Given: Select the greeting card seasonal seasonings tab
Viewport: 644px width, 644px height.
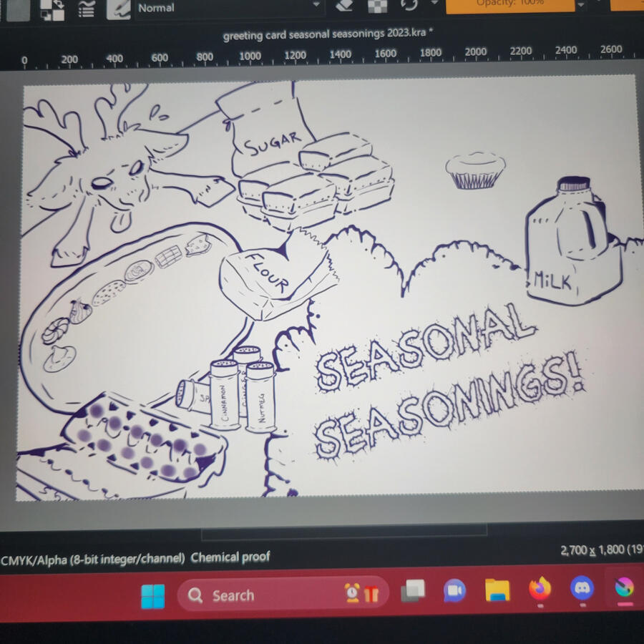Looking at the screenshot, I should pos(328,34).
